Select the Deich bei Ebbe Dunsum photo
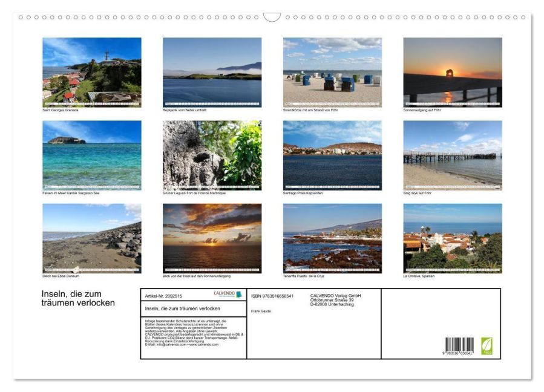This screenshot has width=544, height=392. (91, 238)
